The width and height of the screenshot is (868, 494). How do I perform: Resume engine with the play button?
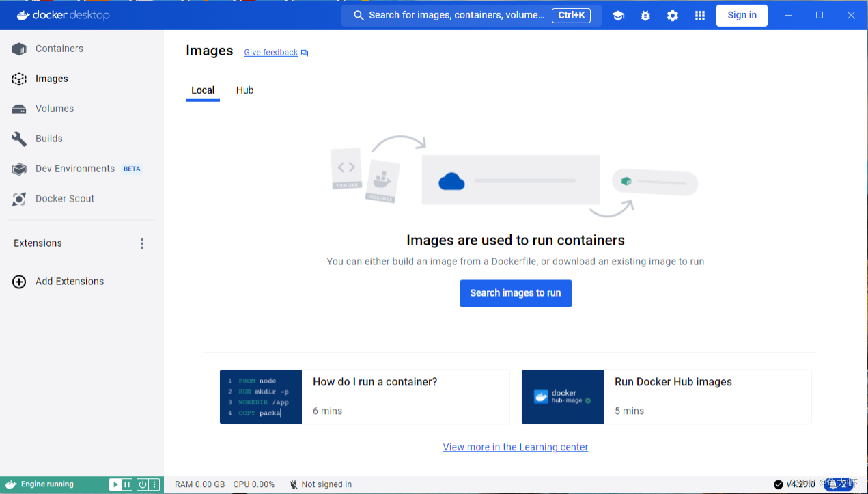[115, 484]
